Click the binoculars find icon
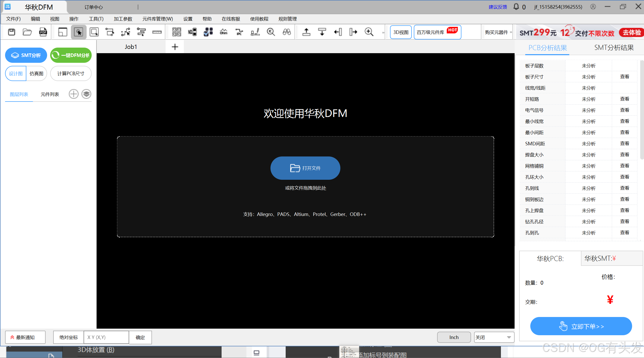The height and width of the screenshot is (358, 644). coord(287,32)
